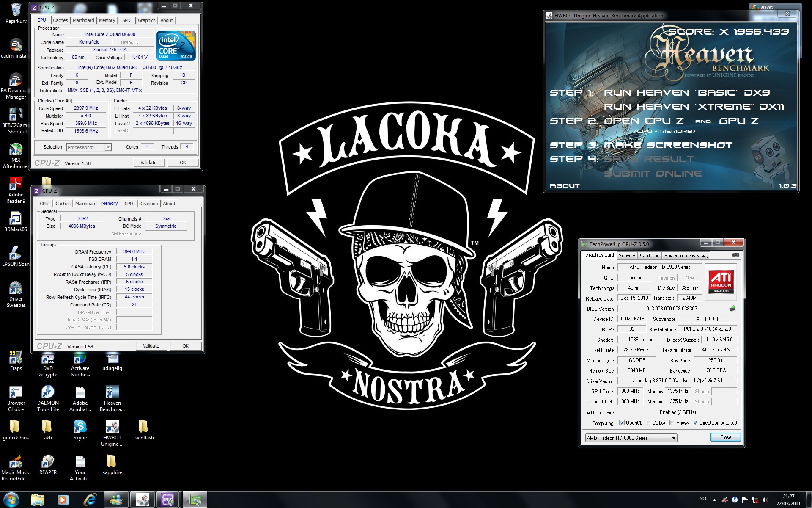Click the GPU-Z BIOS Version field
The image size is (812, 508).
click(x=672, y=309)
